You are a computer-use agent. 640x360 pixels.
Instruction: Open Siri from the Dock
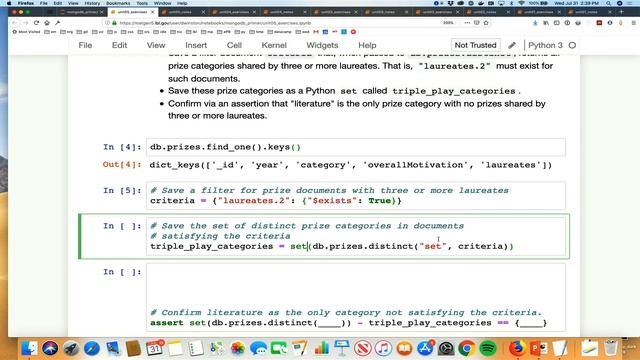click(50, 349)
